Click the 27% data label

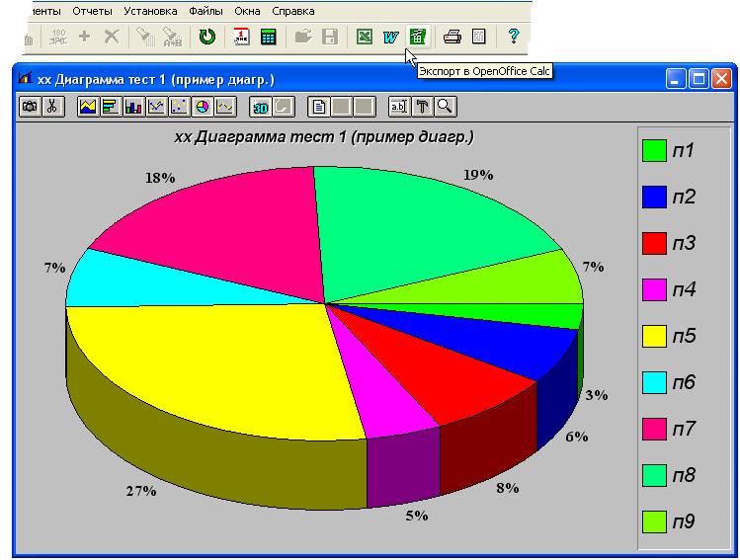click(141, 491)
